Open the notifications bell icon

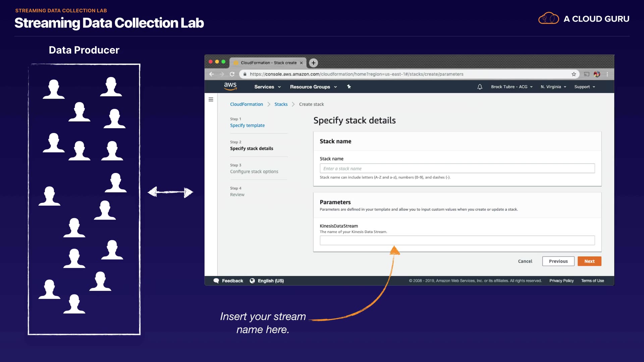[480, 87]
